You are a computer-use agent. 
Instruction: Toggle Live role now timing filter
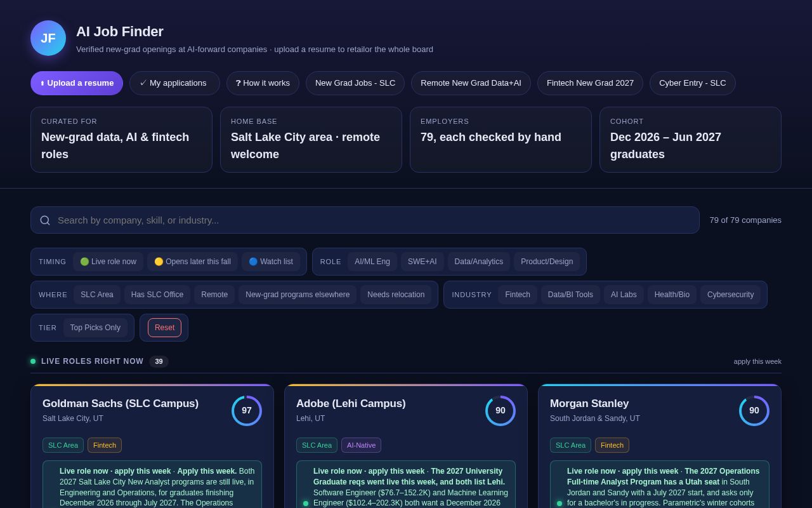point(108,262)
